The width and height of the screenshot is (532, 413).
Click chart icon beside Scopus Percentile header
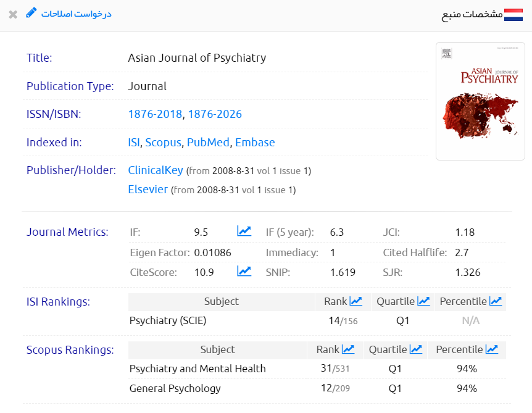point(492,349)
